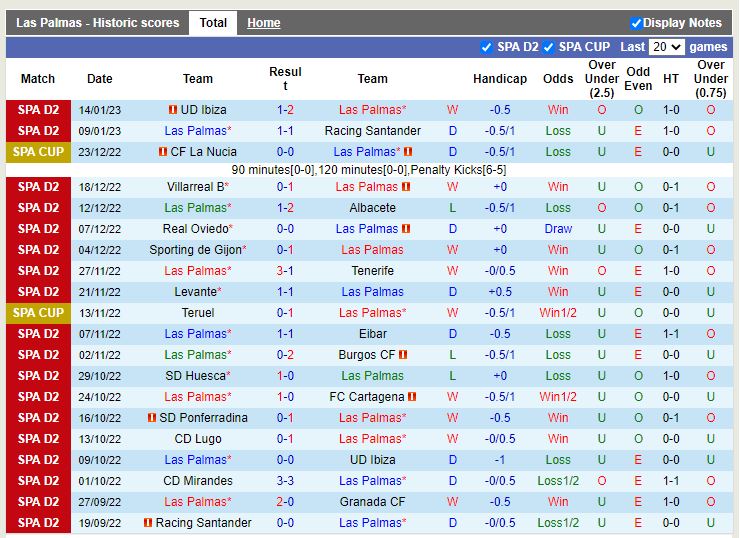Screen dimensions: 740x538
Task: Open Eibar team link
Action: (x=372, y=334)
